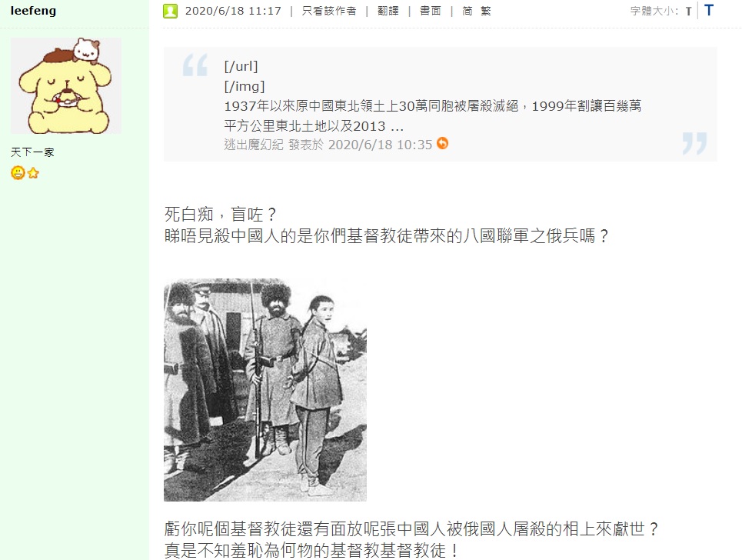The width and height of the screenshot is (742, 560).
Task: Click the green user icon beside post date
Action: click(171, 11)
